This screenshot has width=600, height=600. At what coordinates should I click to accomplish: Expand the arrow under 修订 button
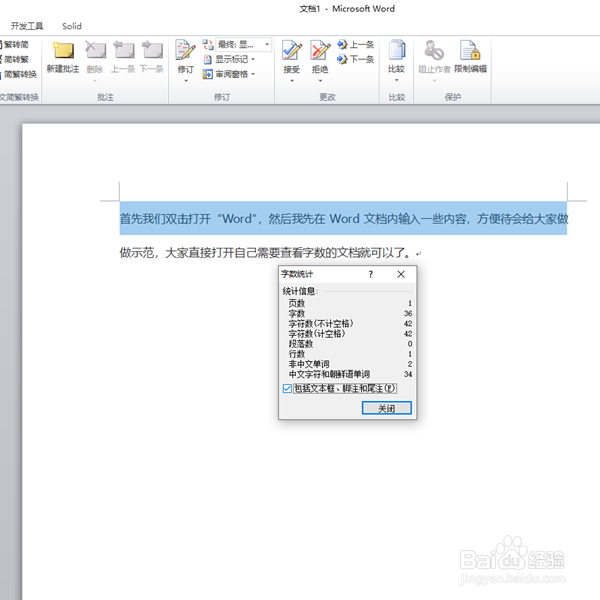tap(186, 81)
